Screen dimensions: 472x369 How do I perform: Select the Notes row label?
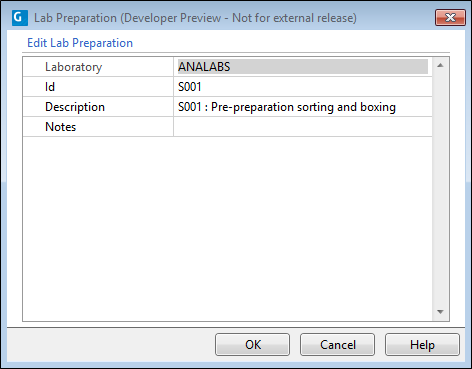coord(61,127)
